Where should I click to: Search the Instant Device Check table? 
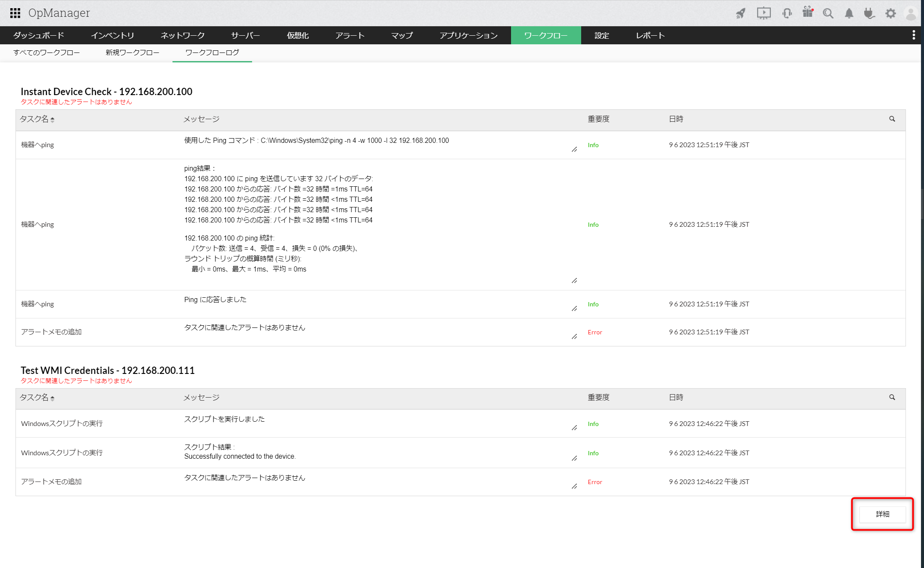coord(892,119)
